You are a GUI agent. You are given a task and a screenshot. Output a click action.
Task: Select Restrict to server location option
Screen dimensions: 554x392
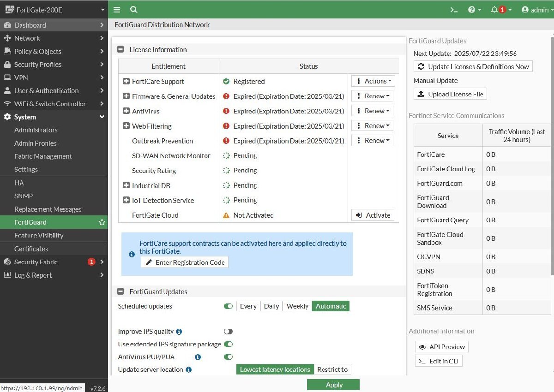coord(332,369)
